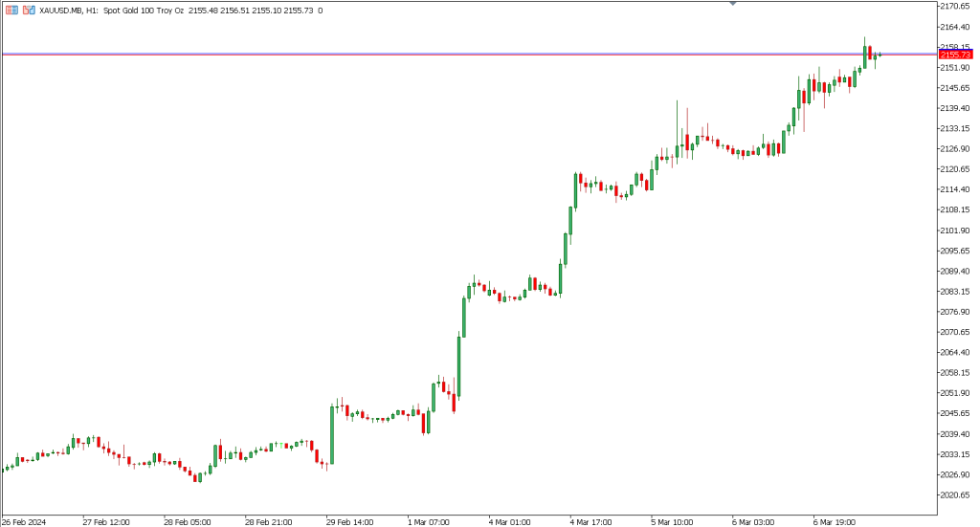Click the 2039.40 price axis label
The width and height of the screenshot is (980, 527).
click(955, 434)
